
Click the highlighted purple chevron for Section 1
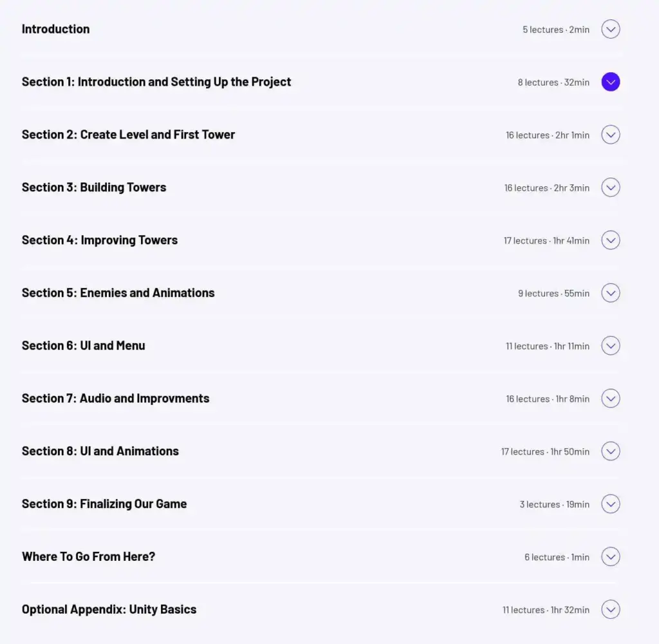tap(610, 82)
